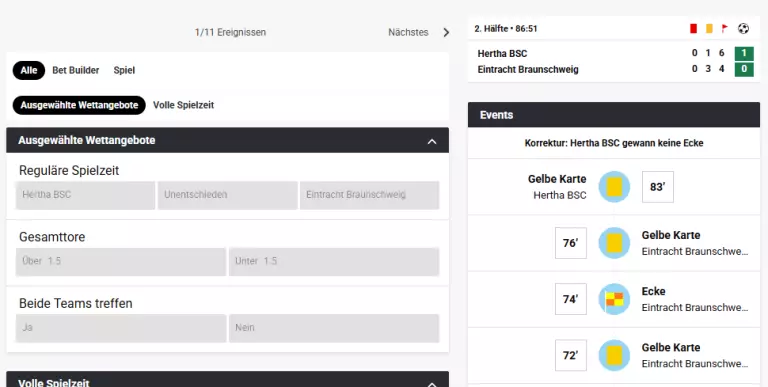Click the Events panel header
Screen dimensions: 768x387
tap(614, 115)
